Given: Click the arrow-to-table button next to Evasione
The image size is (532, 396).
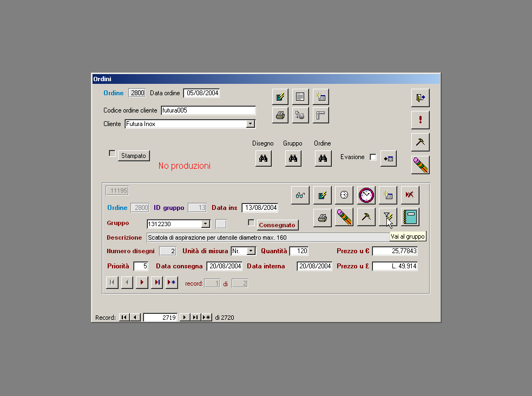Looking at the screenshot, I should point(389,159).
